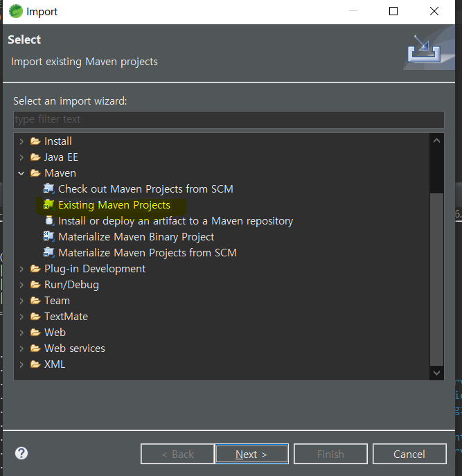Click the scroll up arrow of wizard list
This screenshot has width=462, height=476.
click(436, 141)
